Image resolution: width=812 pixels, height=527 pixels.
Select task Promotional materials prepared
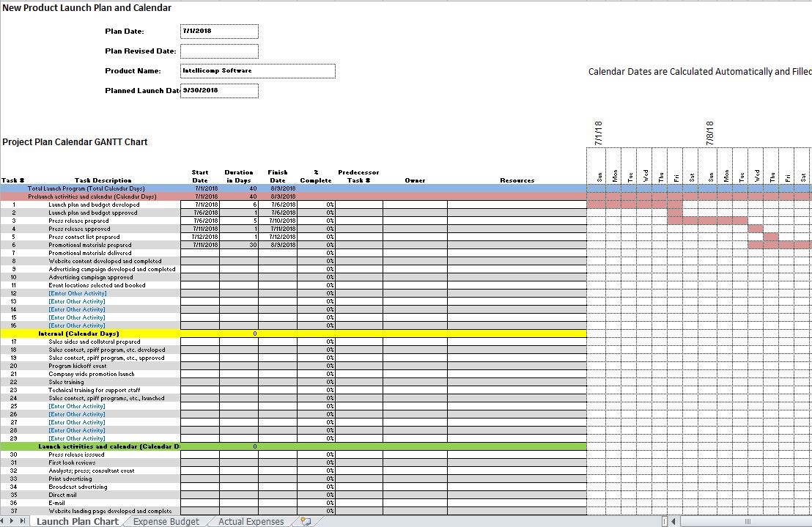coord(90,245)
